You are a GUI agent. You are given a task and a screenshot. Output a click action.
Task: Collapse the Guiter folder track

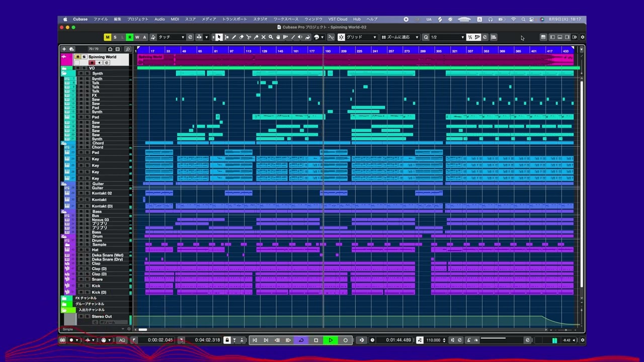(64, 184)
